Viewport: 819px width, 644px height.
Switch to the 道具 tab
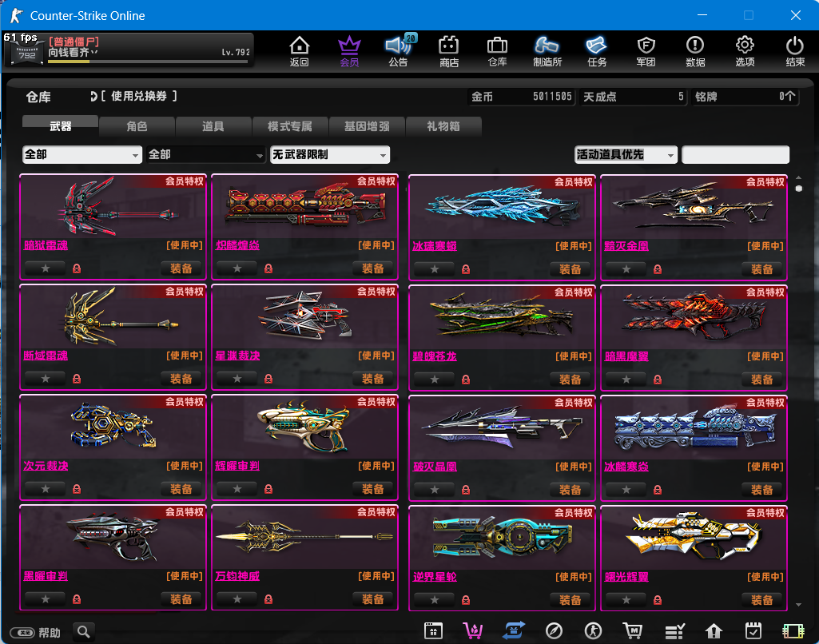tap(213, 126)
